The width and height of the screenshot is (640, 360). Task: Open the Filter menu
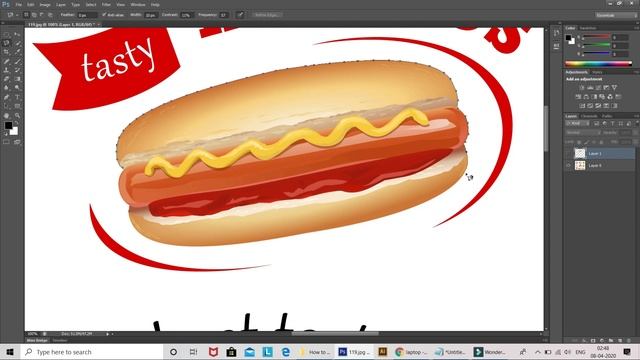[106, 4]
